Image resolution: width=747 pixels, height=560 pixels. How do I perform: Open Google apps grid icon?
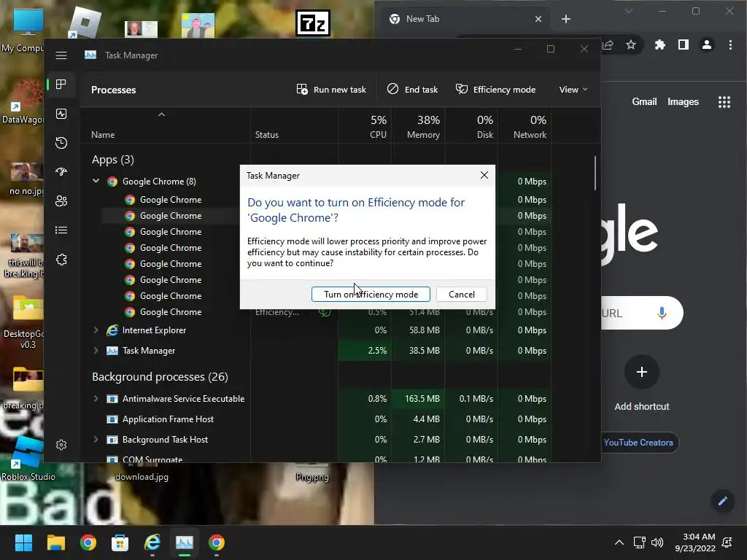(x=724, y=102)
